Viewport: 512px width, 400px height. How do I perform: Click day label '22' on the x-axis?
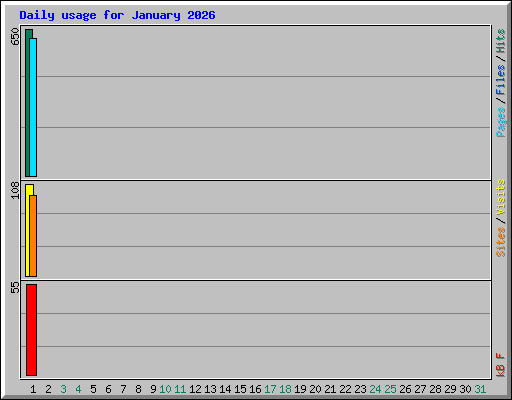tap(345, 389)
